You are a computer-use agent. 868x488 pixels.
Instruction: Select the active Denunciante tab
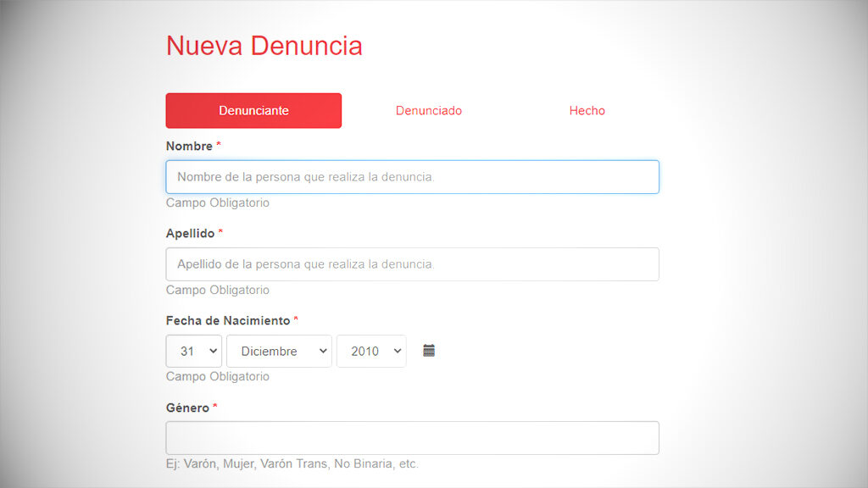click(253, 111)
